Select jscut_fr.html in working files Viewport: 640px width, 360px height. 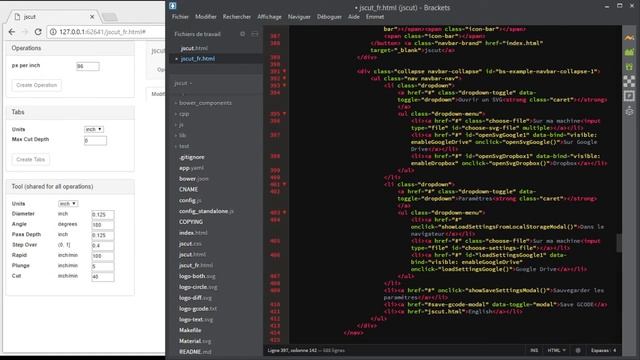198,59
